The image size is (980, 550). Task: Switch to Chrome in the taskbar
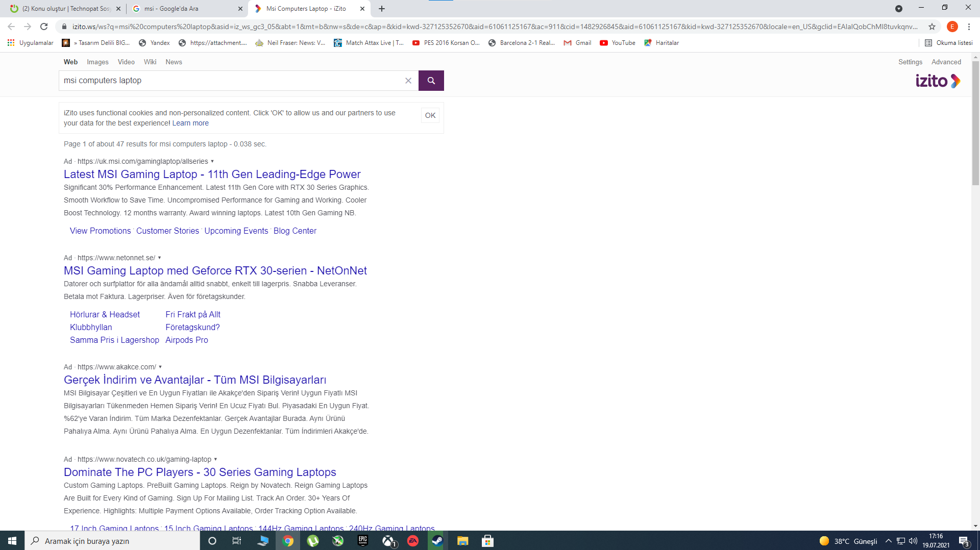coord(288,541)
